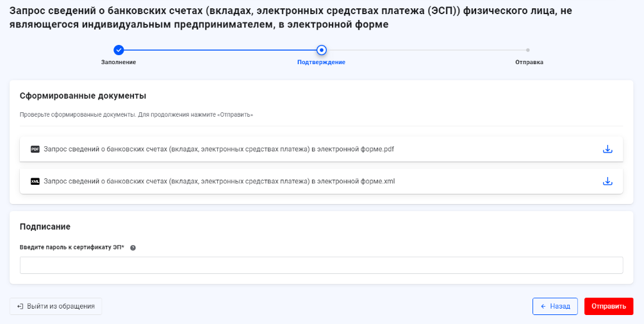644x324 pixels.
Task: Select the Подтверждение step label
Action: tap(321, 62)
